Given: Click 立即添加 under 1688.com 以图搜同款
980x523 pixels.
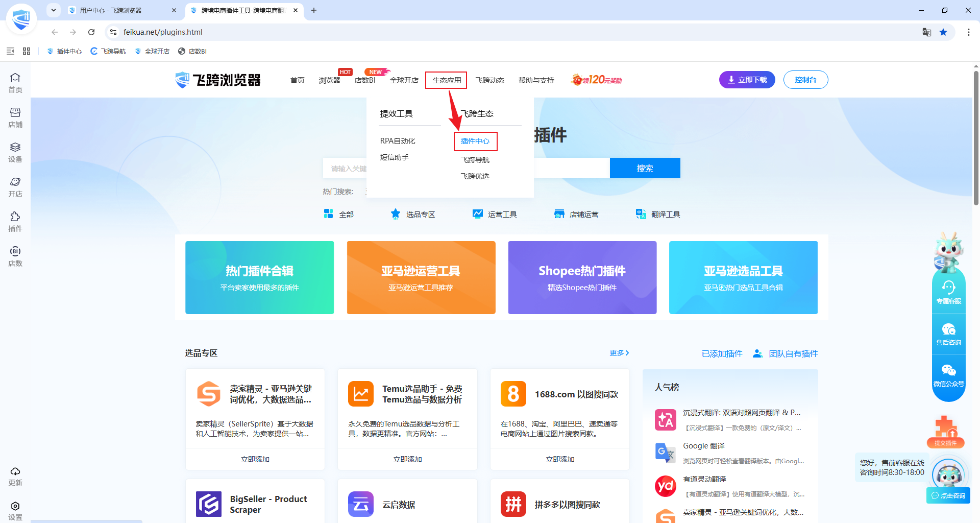Looking at the screenshot, I should click(560, 459).
